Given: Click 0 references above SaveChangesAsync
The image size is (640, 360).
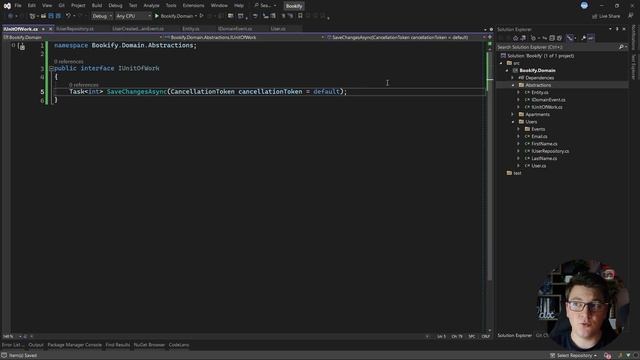Looking at the screenshot, I should (x=84, y=85).
